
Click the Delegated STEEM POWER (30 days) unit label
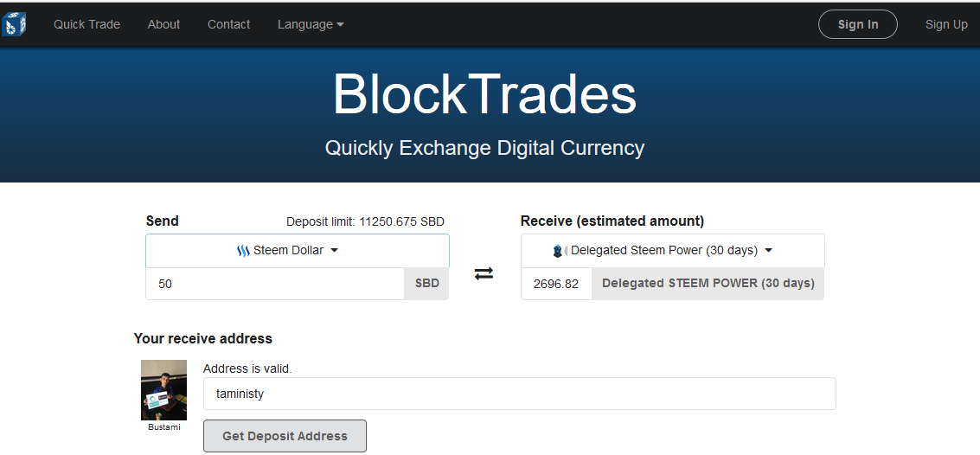pyautogui.click(x=708, y=284)
